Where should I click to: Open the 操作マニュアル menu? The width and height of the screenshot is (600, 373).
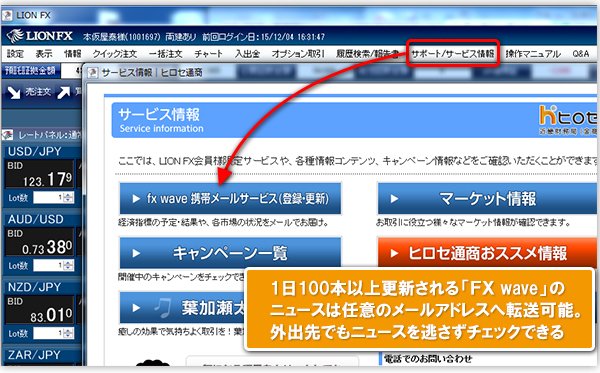(x=533, y=54)
